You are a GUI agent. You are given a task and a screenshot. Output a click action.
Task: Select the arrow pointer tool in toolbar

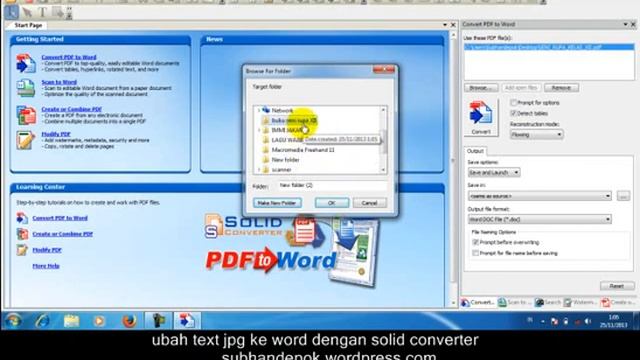click(x=27, y=12)
